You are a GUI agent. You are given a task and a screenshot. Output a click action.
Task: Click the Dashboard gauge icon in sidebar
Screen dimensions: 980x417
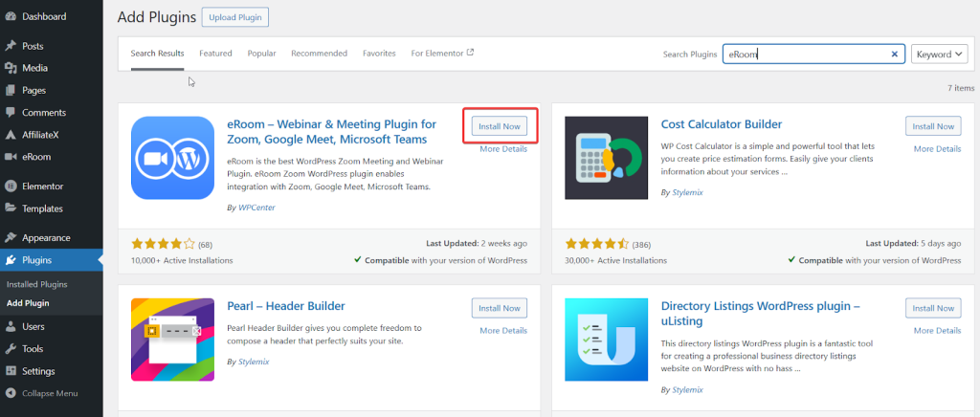pos(10,16)
